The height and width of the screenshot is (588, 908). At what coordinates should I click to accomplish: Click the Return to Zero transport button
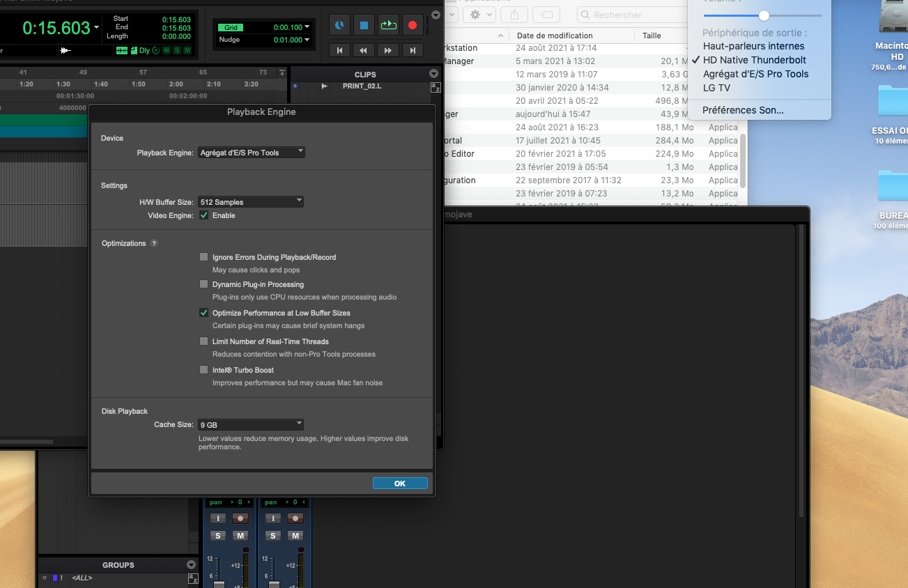(x=339, y=50)
